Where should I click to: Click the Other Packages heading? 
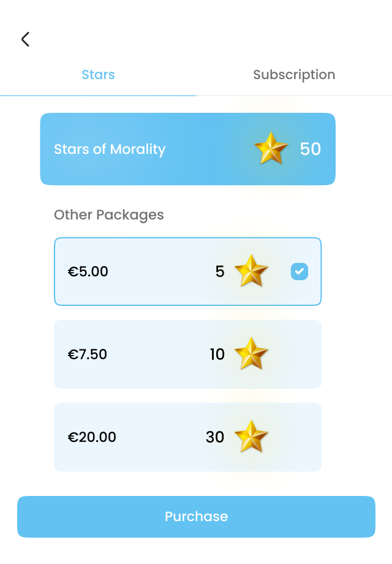(x=109, y=215)
